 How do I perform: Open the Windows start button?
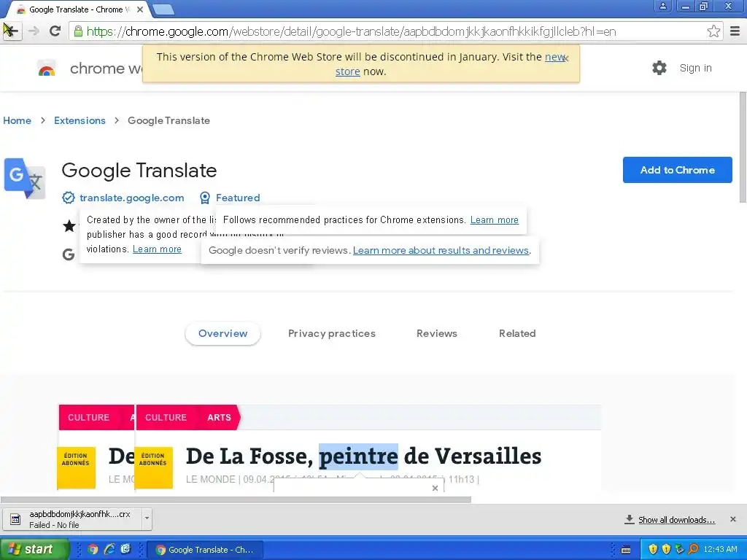[x=34, y=550]
